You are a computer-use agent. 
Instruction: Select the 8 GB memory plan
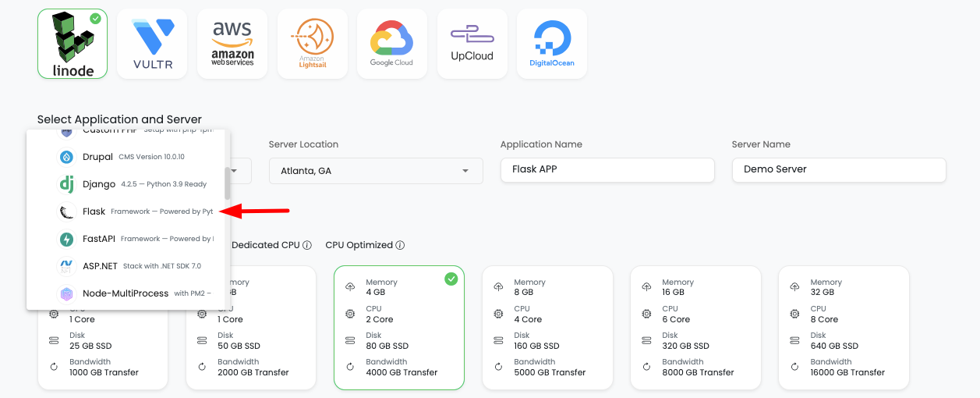pyautogui.click(x=547, y=328)
